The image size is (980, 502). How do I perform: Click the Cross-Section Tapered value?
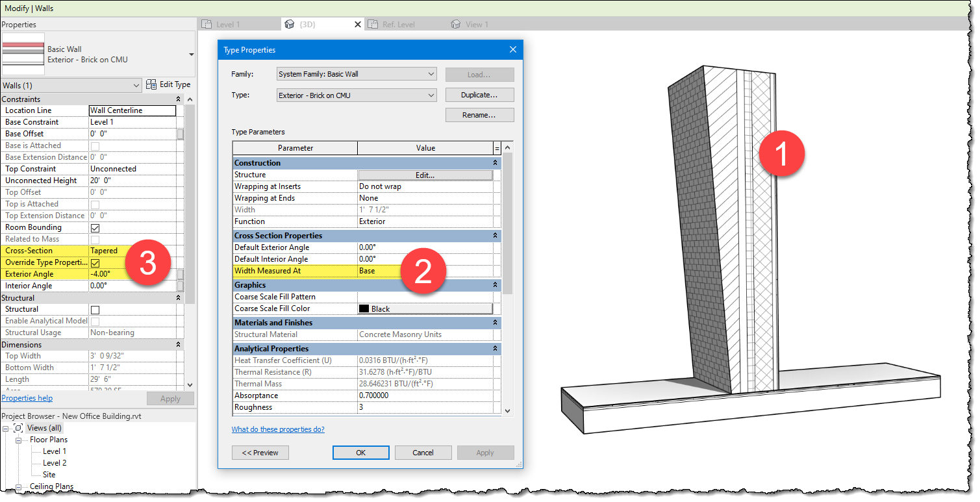pyautogui.click(x=132, y=251)
